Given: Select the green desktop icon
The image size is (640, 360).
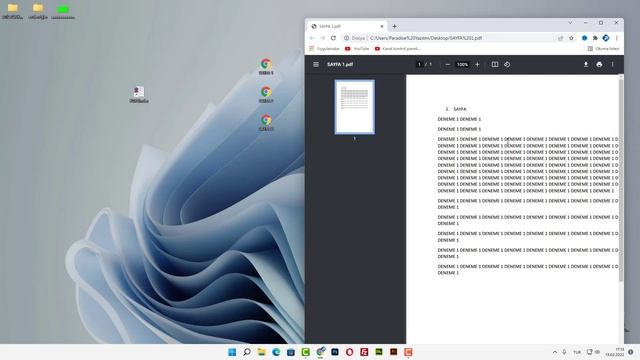Looking at the screenshot, I should coord(63,11).
